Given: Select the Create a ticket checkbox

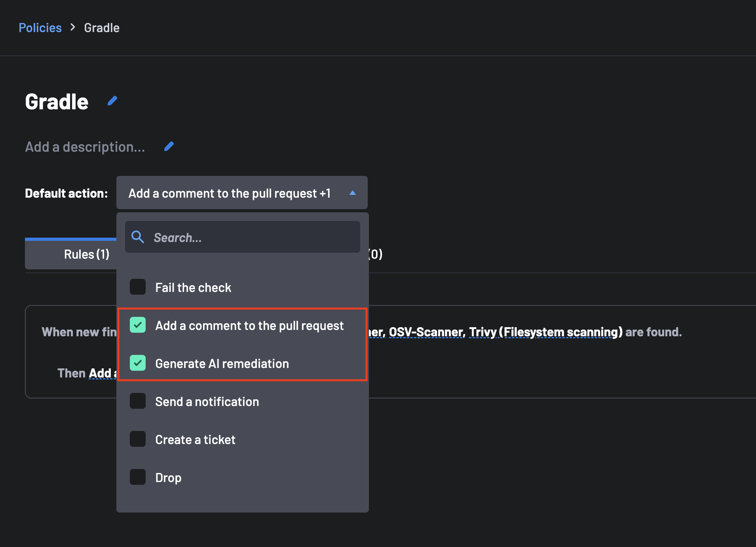Looking at the screenshot, I should point(138,439).
